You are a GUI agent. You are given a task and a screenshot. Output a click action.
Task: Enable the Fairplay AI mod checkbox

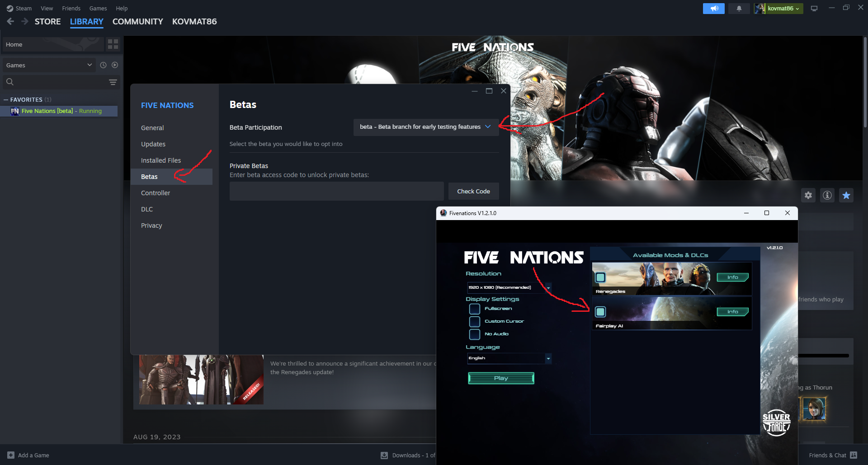[x=600, y=312]
